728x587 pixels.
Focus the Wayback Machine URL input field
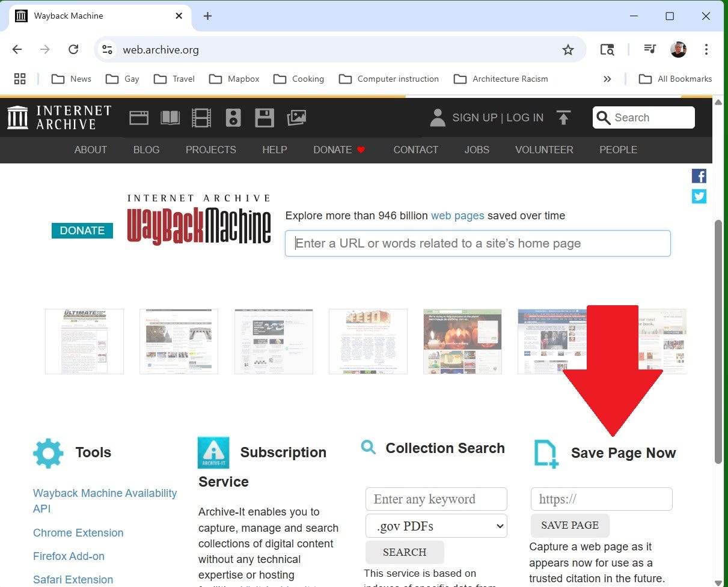(478, 243)
